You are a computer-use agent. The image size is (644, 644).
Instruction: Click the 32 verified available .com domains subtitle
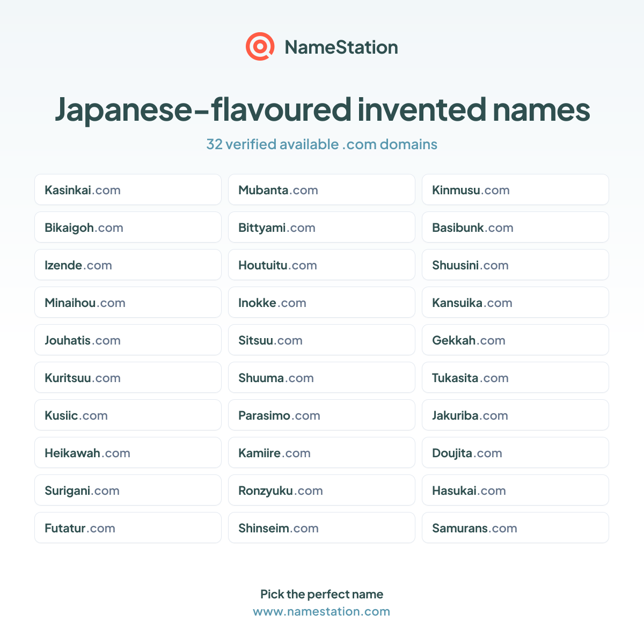coord(322,144)
